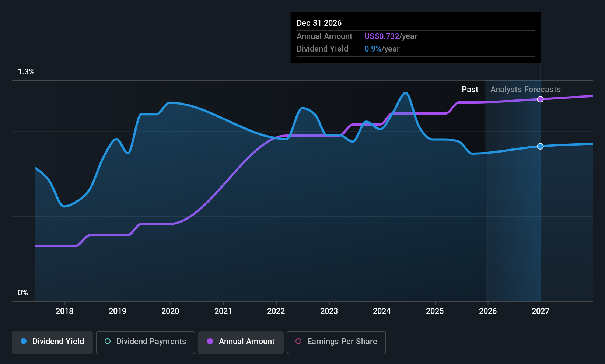Toggle the Dividend Yield legend button

52,342
